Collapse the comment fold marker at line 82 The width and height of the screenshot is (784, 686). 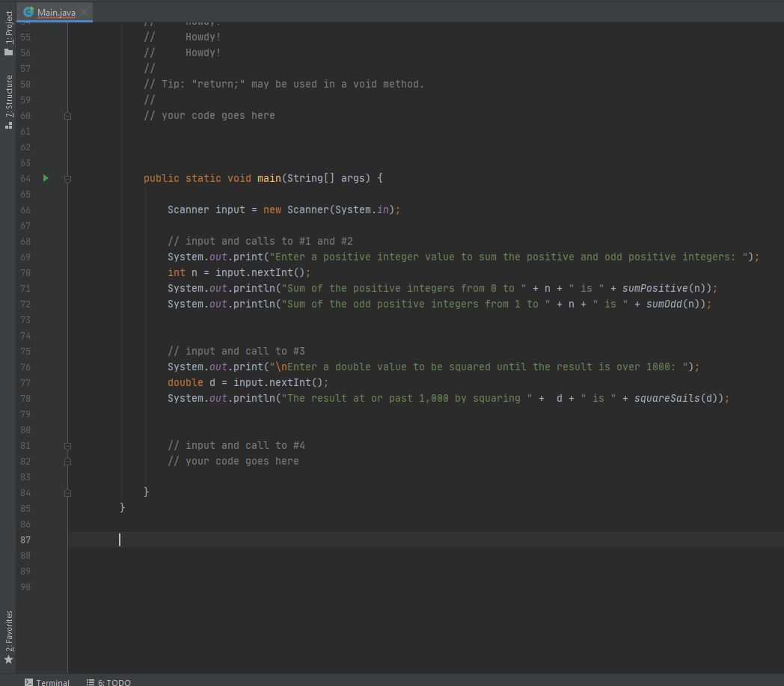click(x=67, y=462)
